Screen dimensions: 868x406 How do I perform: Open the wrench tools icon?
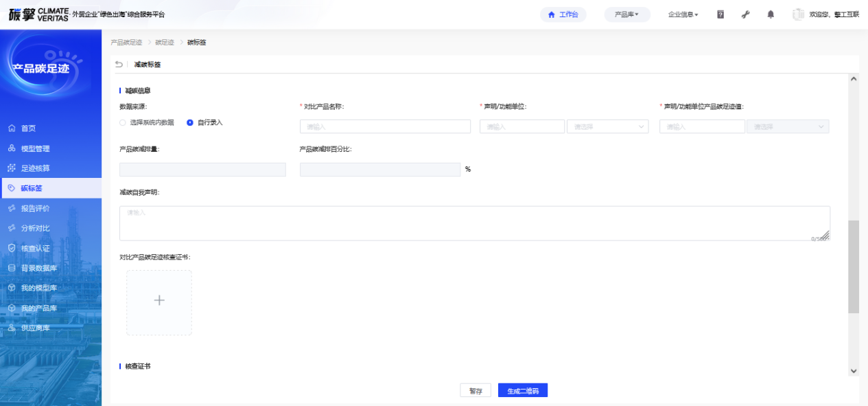746,14
